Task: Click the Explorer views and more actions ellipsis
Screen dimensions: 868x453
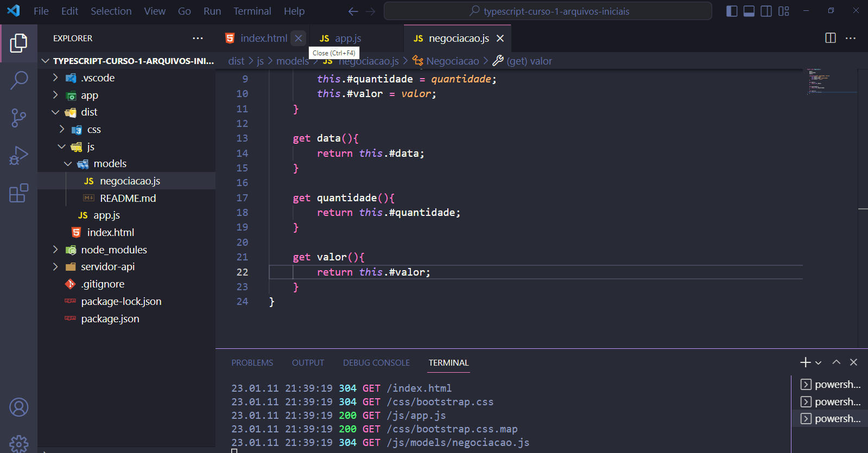Action: click(x=198, y=38)
